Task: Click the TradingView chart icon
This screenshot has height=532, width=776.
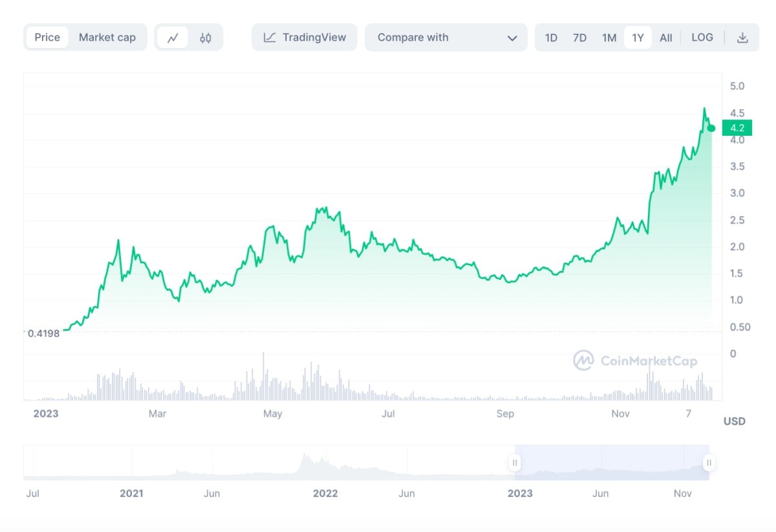Action: 270,37
